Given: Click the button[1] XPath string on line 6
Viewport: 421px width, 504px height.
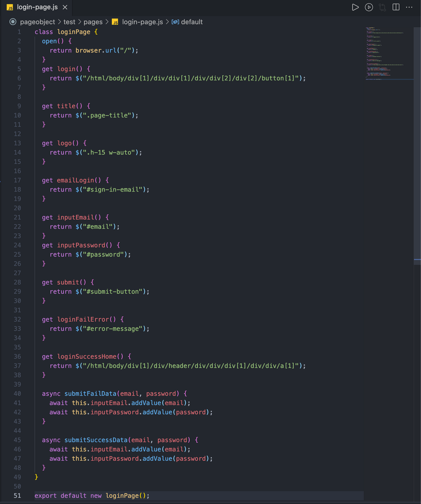Looking at the screenshot, I should (x=190, y=78).
